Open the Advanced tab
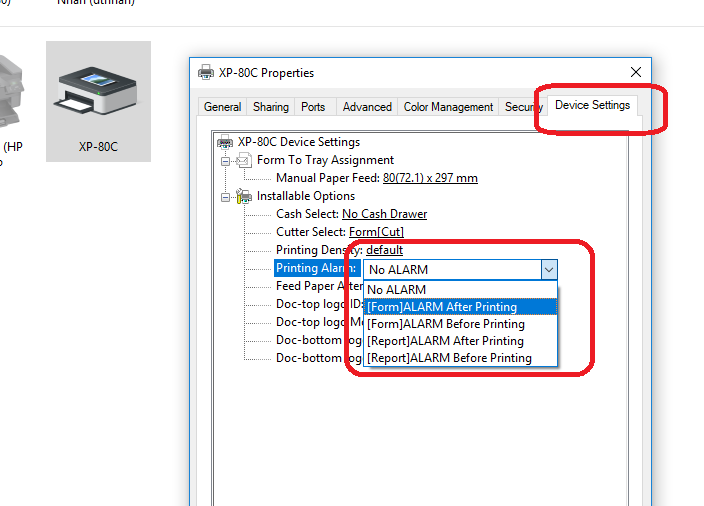This screenshot has height=506, width=704. [367, 107]
